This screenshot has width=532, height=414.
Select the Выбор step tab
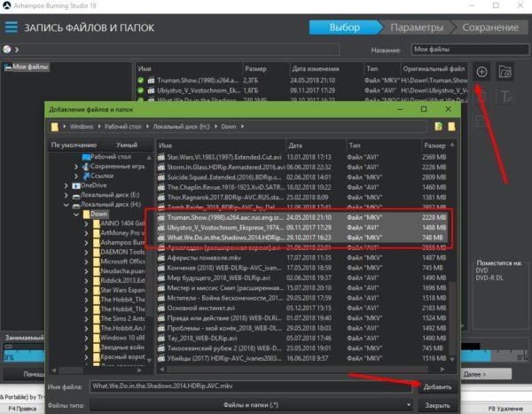pos(344,27)
